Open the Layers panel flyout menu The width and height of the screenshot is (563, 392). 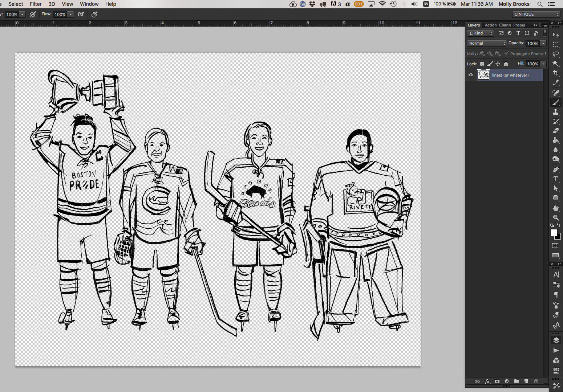[544, 25]
